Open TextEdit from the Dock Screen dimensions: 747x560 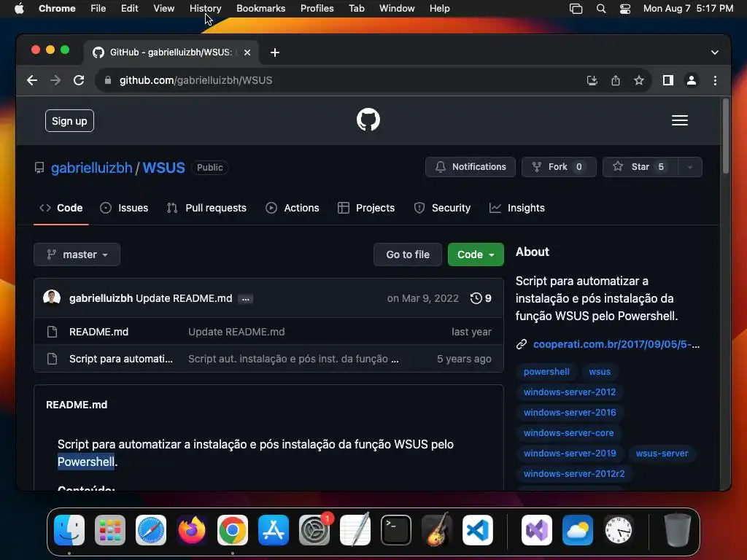tap(355, 529)
